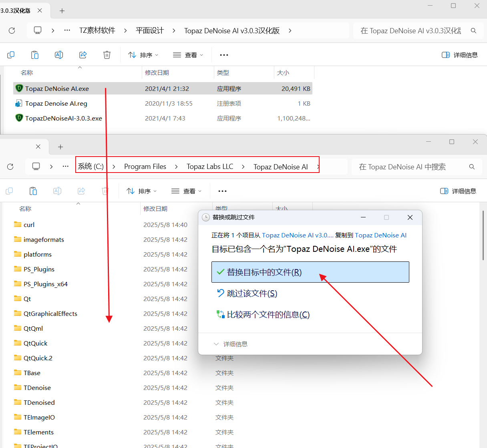Refresh the bottom Explorer window
The width and height of the screenshot is (487, 448).
(x=10, y=167)
